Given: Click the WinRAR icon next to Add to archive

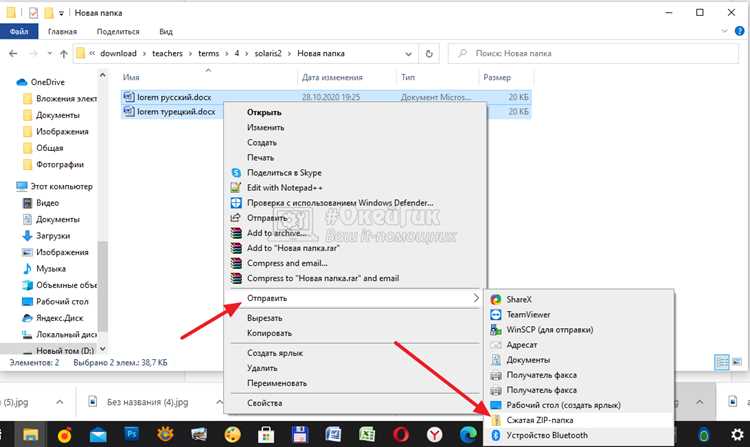Looking at the screenshot, I should [236, 233].
